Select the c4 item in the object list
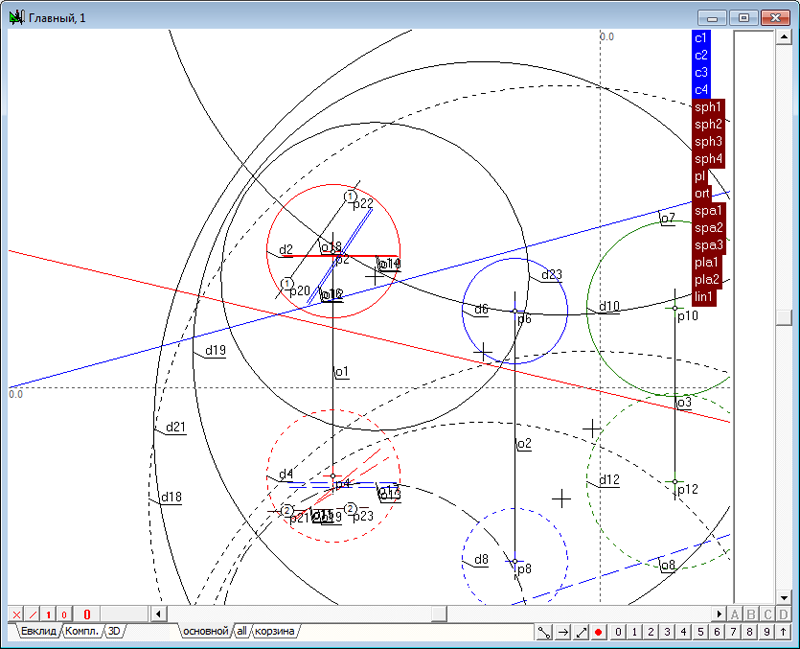The width and height of the screenshot is (800, 649). coord(701,90)
